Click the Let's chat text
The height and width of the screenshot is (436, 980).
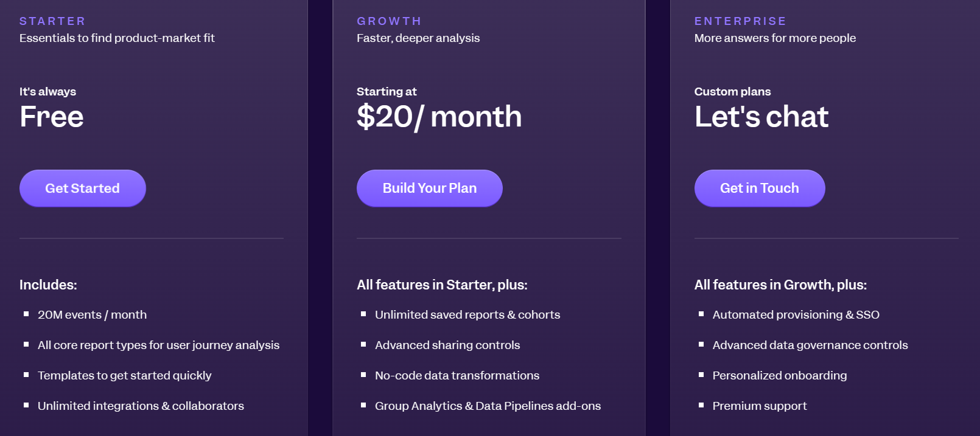coord(761,117)
